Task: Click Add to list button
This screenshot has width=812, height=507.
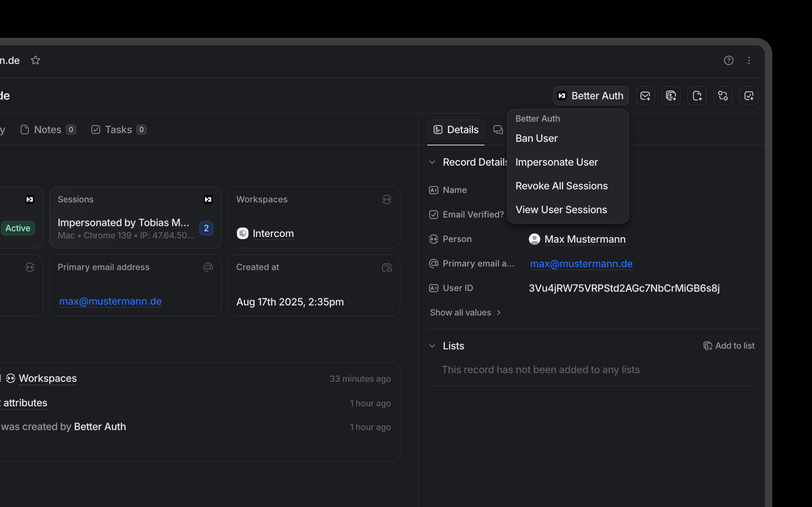Action: (729, 346)
